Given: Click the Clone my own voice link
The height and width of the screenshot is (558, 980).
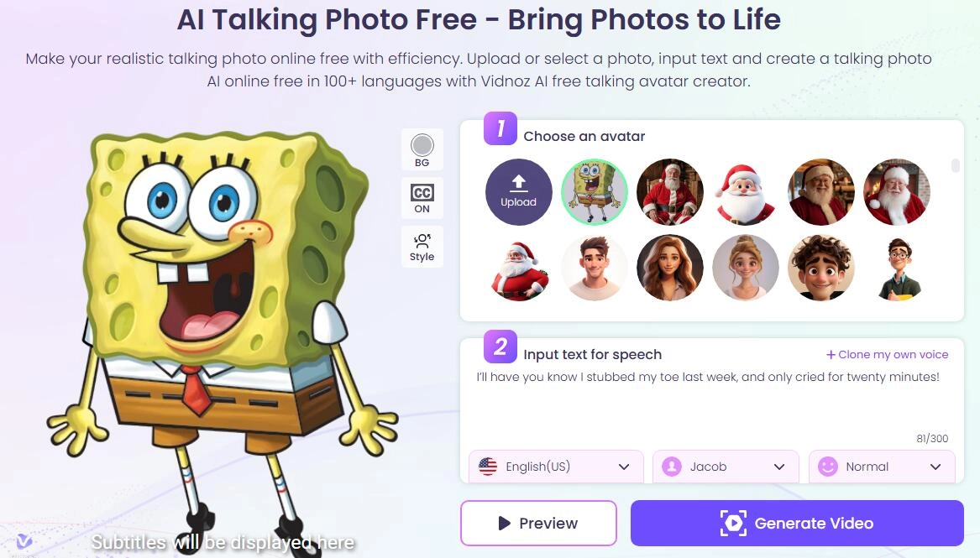Looking at the screenshot, I should pyautogui.click(x=887, y=355).
